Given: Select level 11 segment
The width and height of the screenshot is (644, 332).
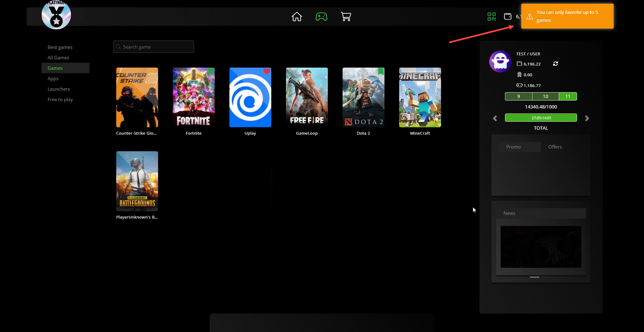Looking at the screenshot, I should pyautogui.click(x=568, y=96).
